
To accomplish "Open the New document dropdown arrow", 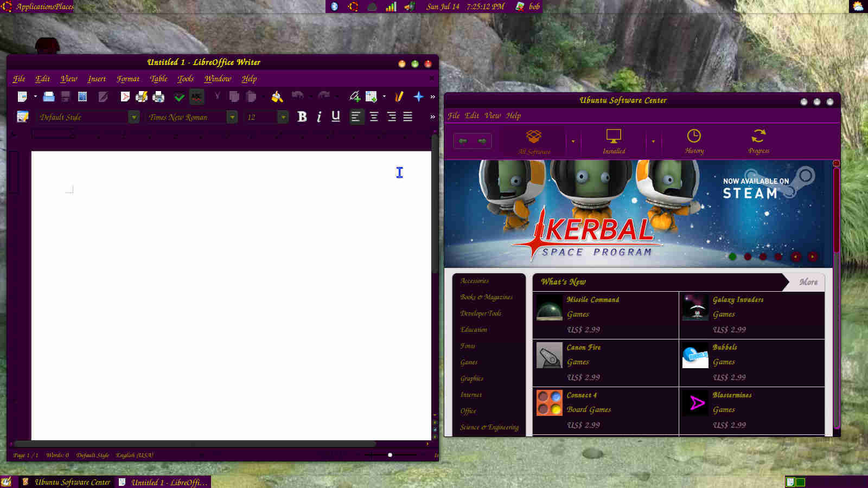I will click(x=35, y=97).
